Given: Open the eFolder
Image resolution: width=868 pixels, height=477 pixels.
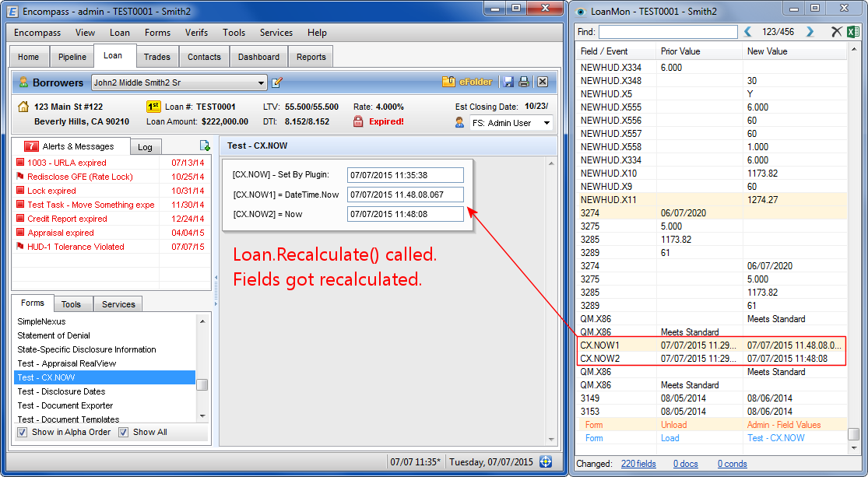Looking at the screenshot, I should pos(467,82).
